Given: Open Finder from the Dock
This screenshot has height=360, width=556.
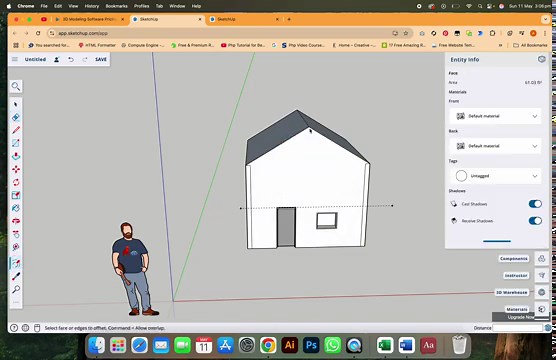Looking at the screenshot, I should pyautogui.click(x=96, y=345).
